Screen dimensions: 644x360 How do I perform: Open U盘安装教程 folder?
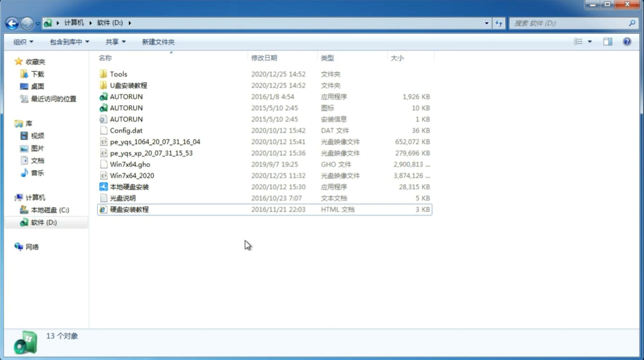click(x=128, y=85)
